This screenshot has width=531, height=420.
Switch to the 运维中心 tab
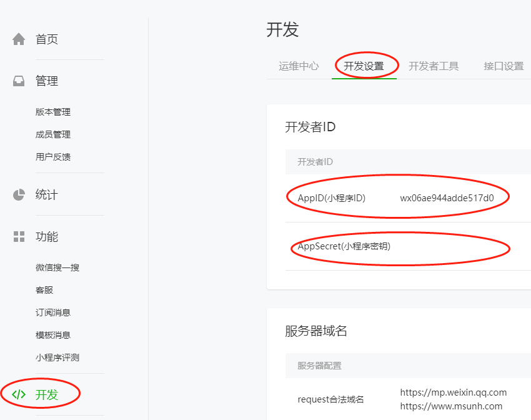pyautogui.click(x=299, y=66)
